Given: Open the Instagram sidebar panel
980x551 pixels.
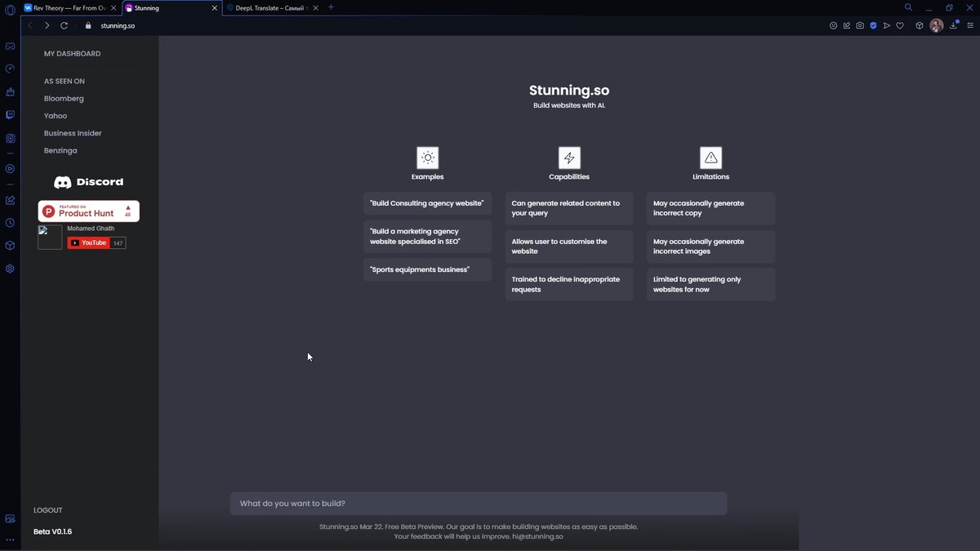Looking at the screenshot, I should click(10, 138).
